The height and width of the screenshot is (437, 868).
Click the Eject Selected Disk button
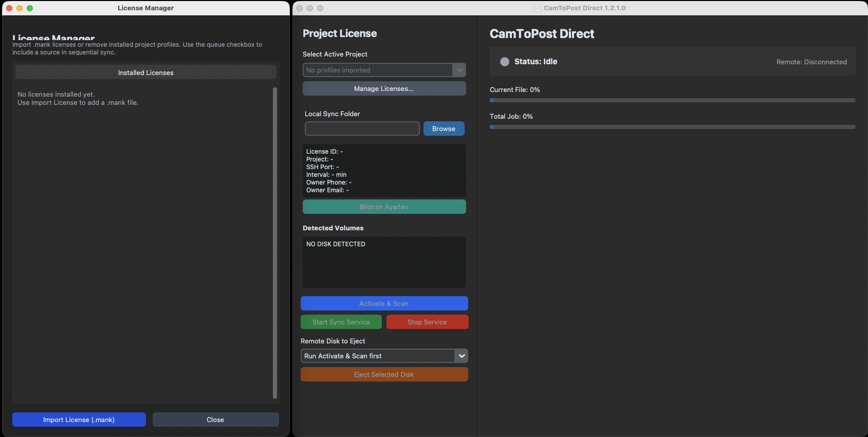tap(384, 374)
